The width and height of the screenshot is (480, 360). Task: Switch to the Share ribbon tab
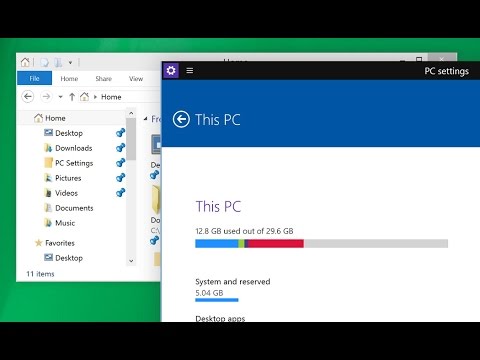point(104,79)
